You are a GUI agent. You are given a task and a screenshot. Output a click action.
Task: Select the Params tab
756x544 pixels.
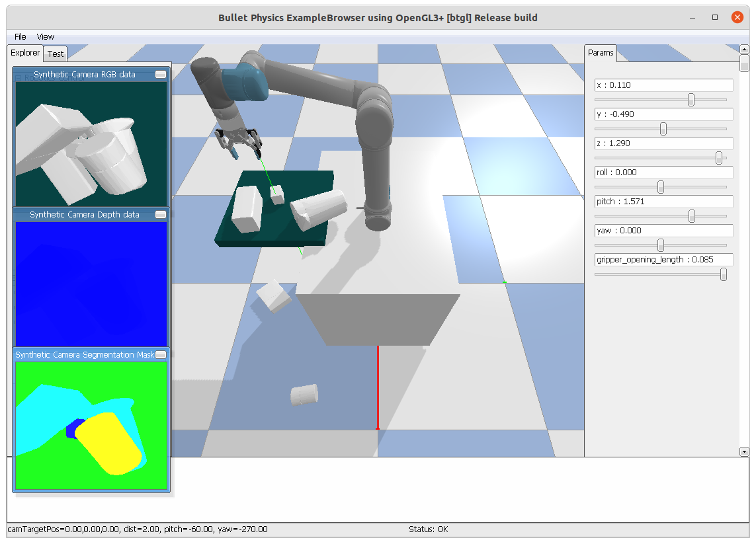click(x=601, y=52)
